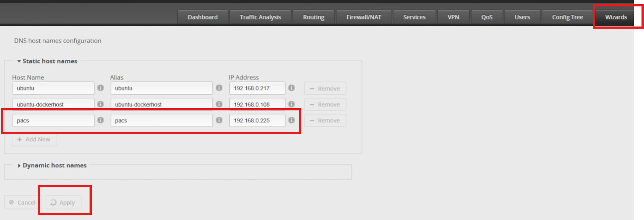Click info icon beside ubuntu Host Name field
This screenshot has width=644, height=220.
(101, 88)
